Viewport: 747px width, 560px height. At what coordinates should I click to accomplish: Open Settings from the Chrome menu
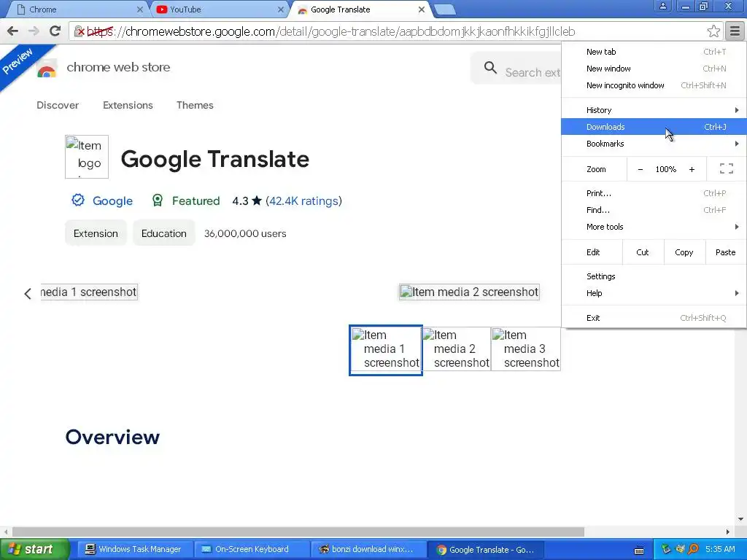point(654,276)
